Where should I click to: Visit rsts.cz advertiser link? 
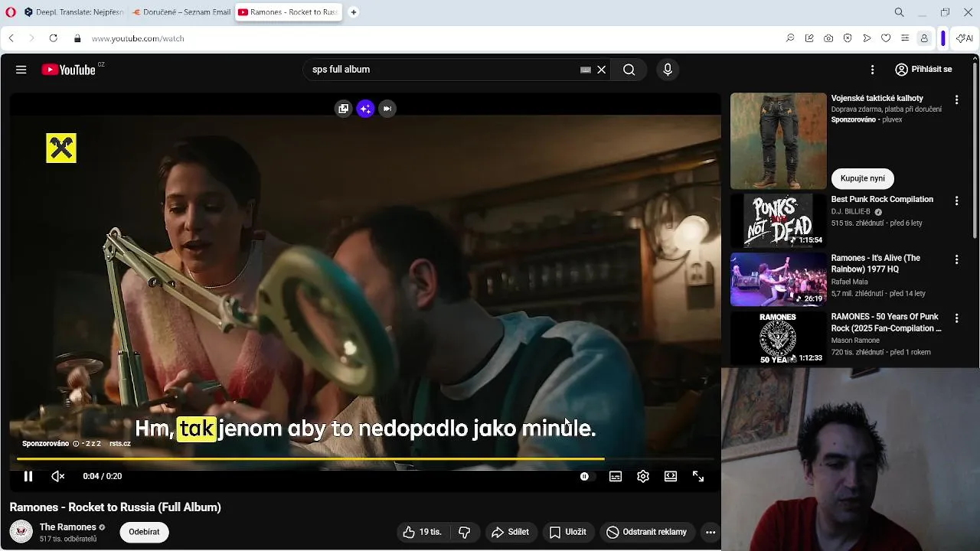coord(120,444)
